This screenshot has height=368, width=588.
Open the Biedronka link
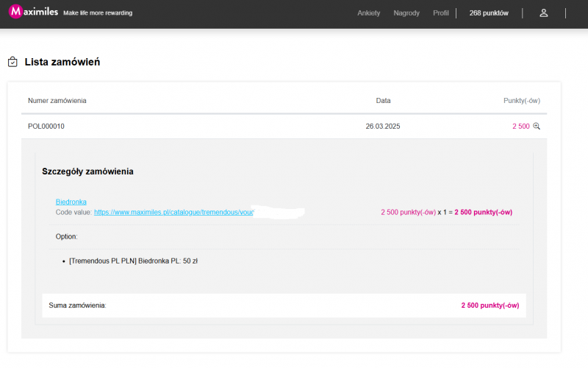click(71, 202)
